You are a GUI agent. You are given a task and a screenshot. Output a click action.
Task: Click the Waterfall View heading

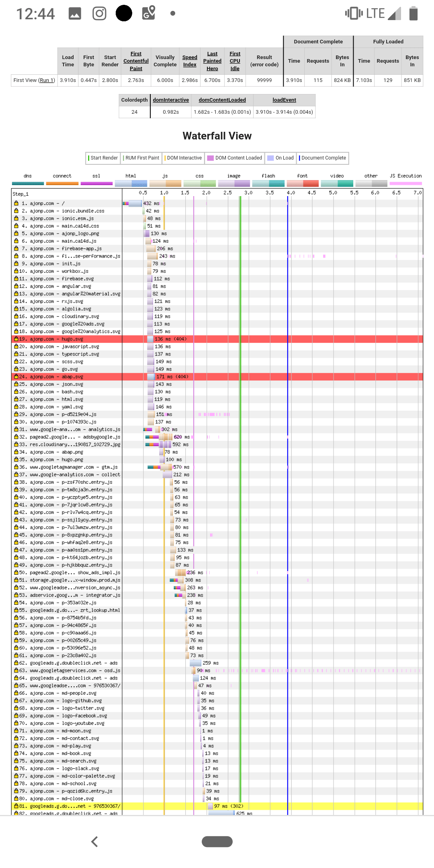tap(217, 136)
